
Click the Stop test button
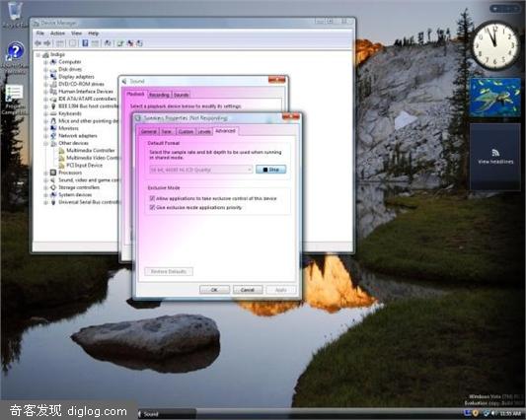tap(270, 170)
